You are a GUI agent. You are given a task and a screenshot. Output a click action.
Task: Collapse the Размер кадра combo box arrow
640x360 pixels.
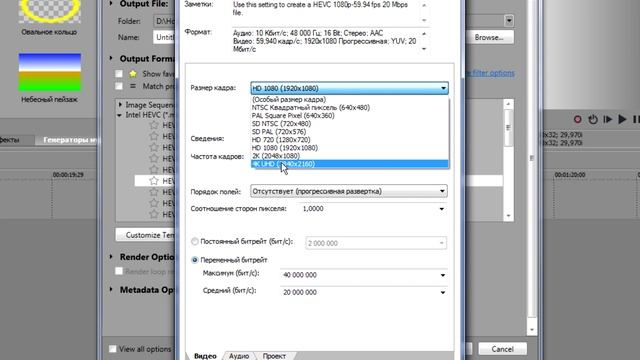coord(443,88)
